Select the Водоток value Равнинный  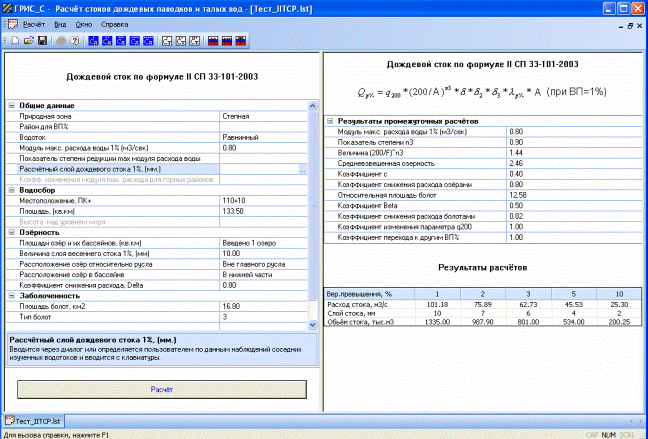point(264,137)
